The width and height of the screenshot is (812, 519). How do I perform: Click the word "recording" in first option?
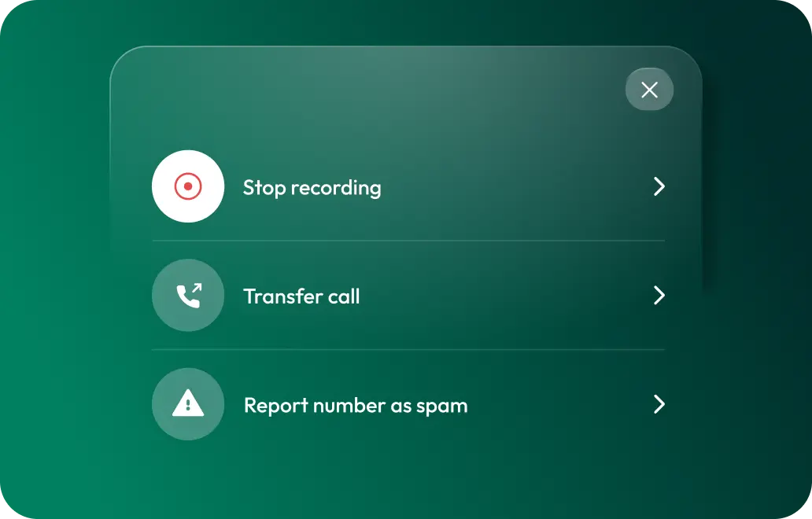336,189
